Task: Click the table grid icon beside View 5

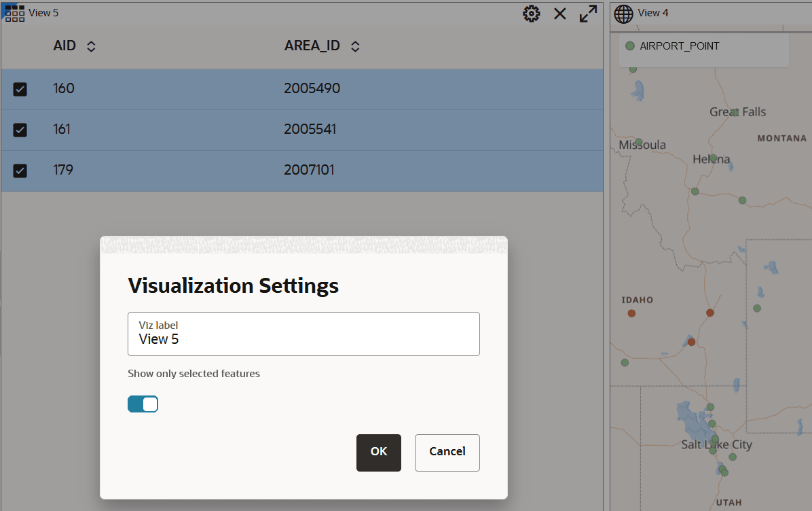Action: (14, 13)
